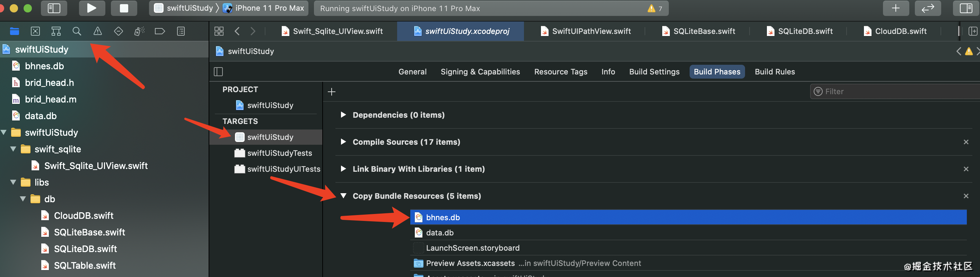Select LaunchScreen.storyboard resource row
This screenshot has height=277, width=980.
click(x=688, y=248)
